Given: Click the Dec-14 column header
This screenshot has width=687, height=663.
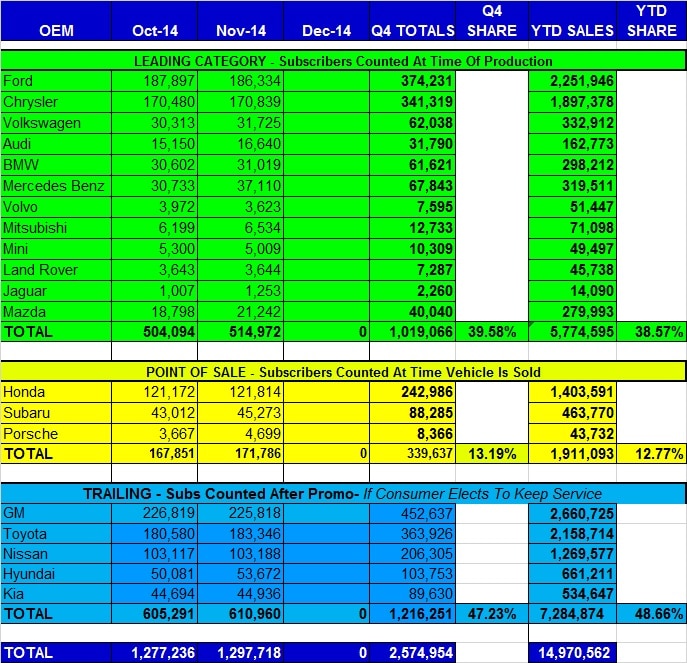Looking at the screenshot, I should coord(326,21).
